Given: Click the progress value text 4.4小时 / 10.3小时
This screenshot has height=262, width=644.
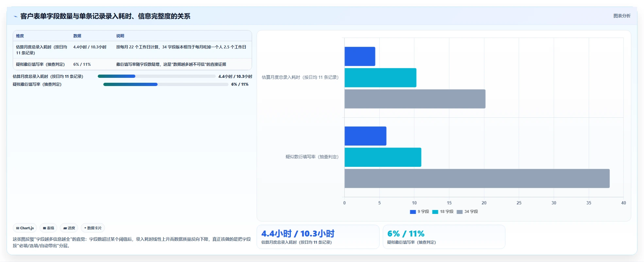Looking at the screenshot, I should [235, 77].
